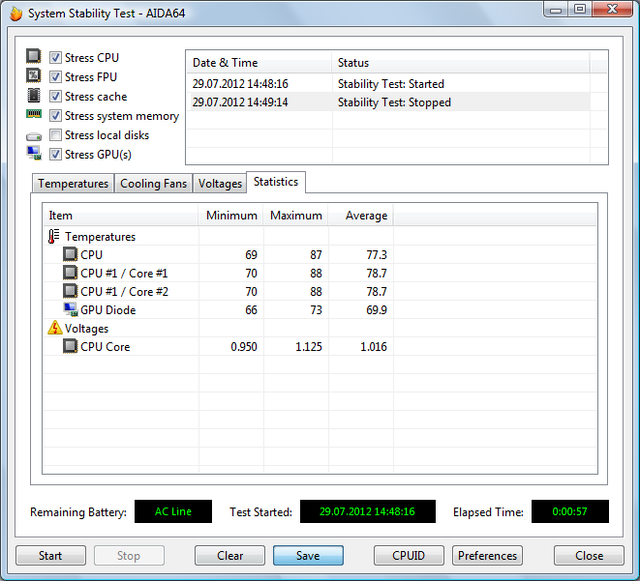Sort statistics by the Maximum column header
This screenshot has width=640, height=581.
(x=295, y=215)
